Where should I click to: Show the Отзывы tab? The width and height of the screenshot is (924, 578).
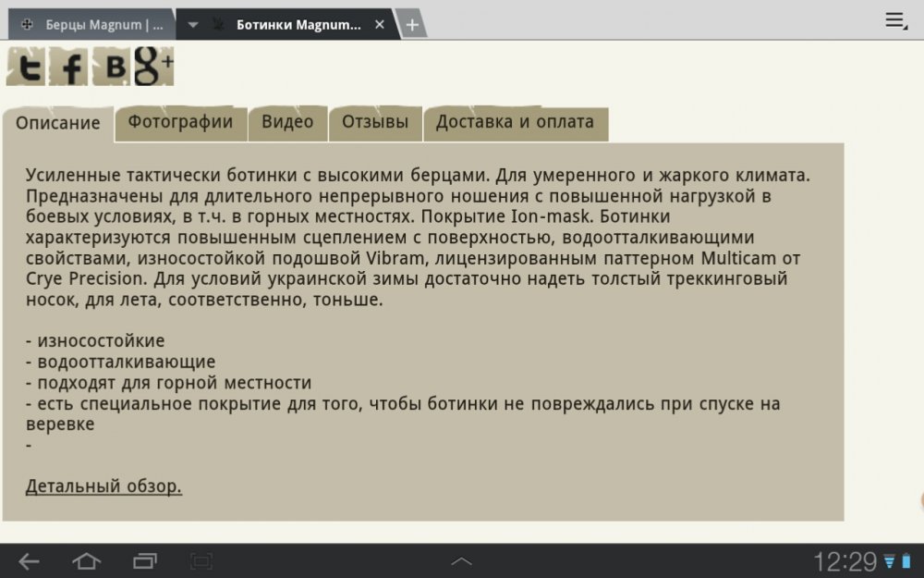pyautogui.click(x=375, y=123)
